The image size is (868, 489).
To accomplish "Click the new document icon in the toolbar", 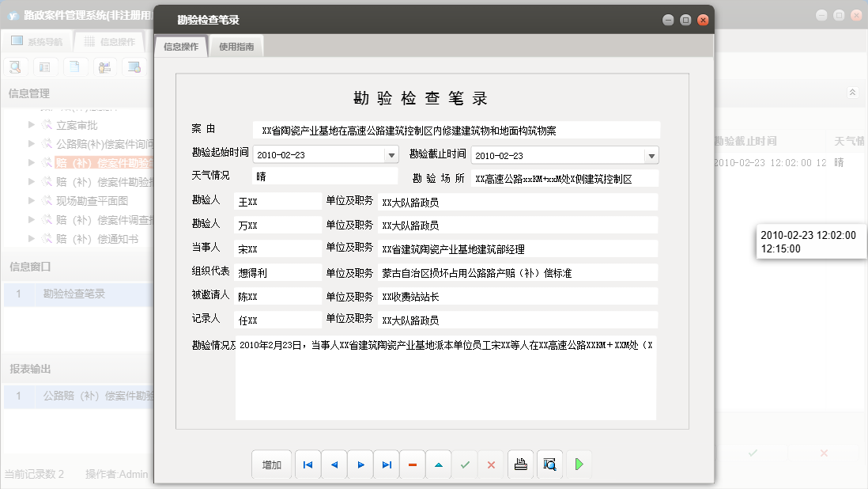I will tap(74, 66).
